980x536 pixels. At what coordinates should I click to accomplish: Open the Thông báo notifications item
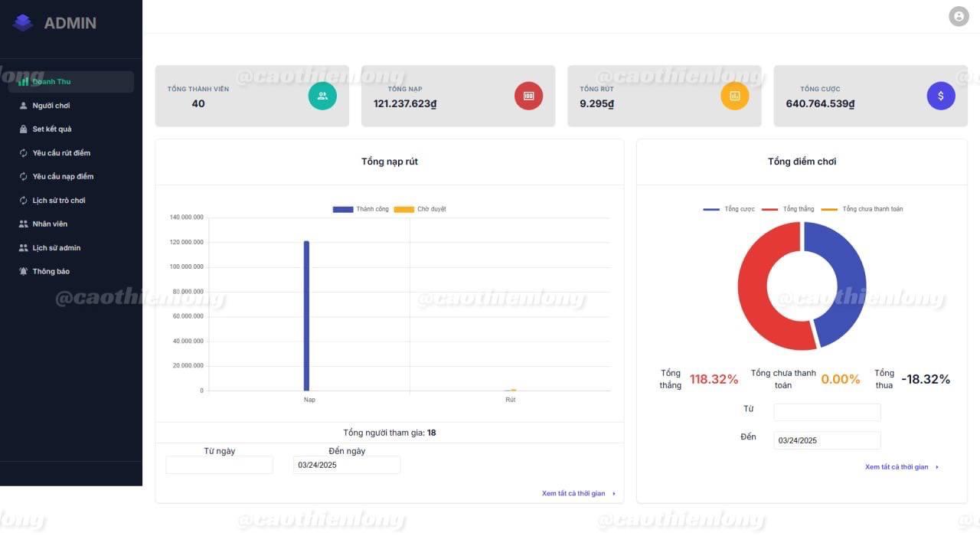(x=51, y=272)
